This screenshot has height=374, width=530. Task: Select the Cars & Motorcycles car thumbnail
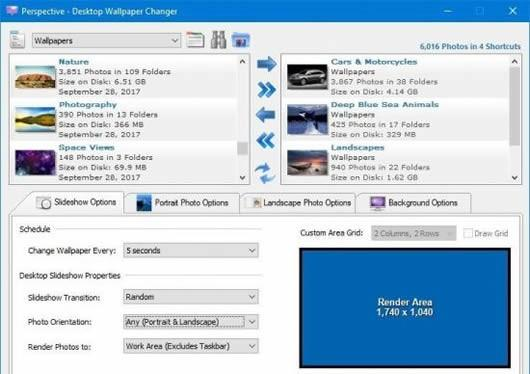click(307, 77)
